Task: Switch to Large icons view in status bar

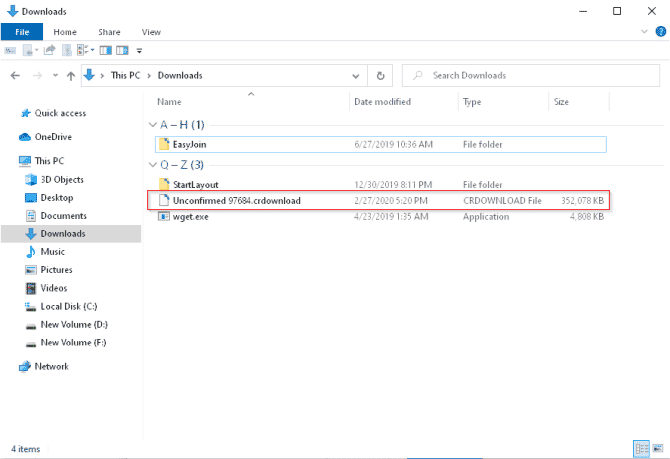Action: (x=658, y=449)
